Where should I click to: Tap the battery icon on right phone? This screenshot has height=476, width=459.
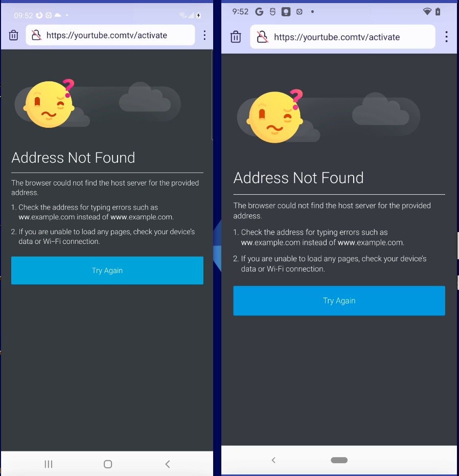tap(438, 12)
